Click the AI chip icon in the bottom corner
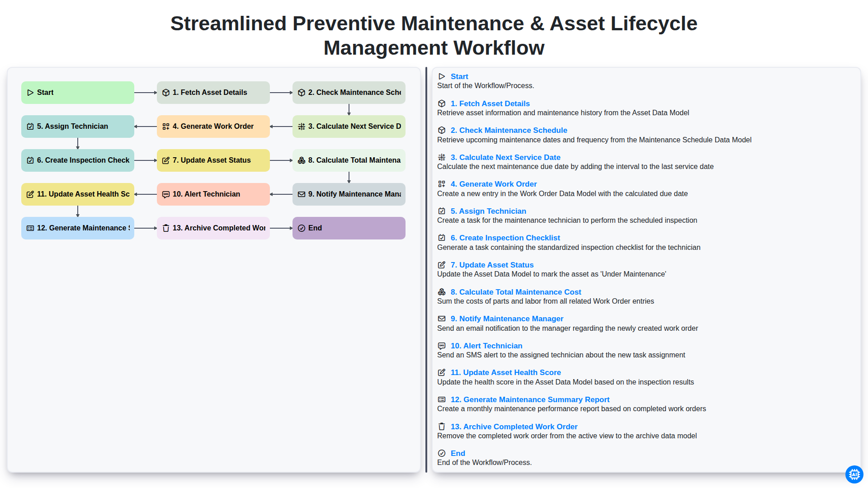868x488 pixels. pos(854,474)
